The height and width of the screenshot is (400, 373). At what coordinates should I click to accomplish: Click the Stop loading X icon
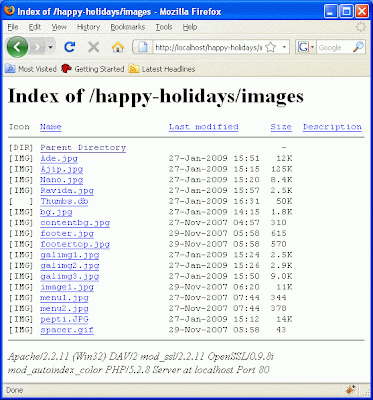94,47
